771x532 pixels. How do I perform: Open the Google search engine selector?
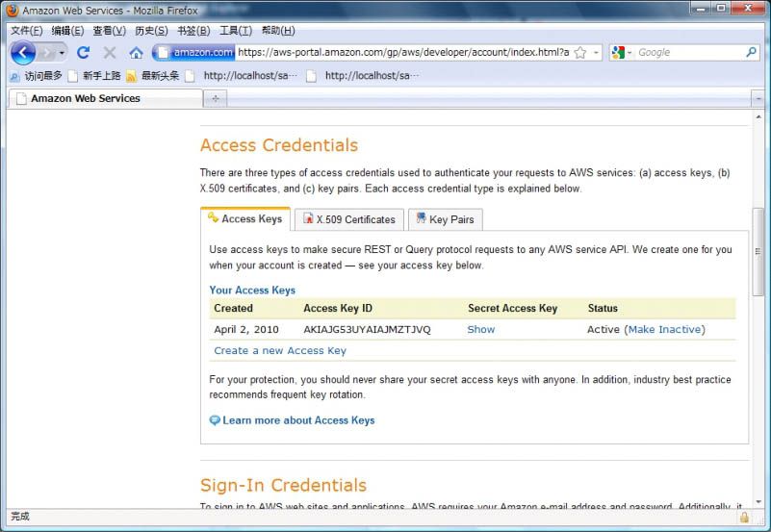pos(621,53)
